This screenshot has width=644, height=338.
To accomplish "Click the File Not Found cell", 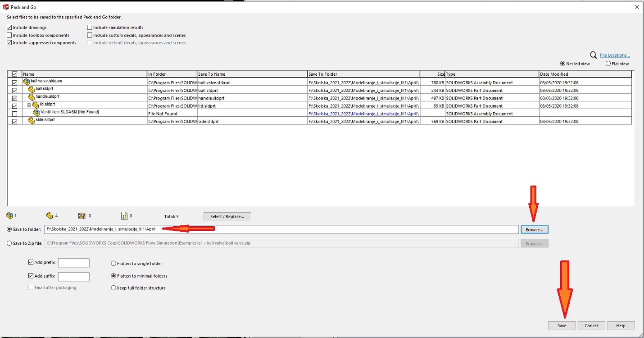I will [172, 114].
